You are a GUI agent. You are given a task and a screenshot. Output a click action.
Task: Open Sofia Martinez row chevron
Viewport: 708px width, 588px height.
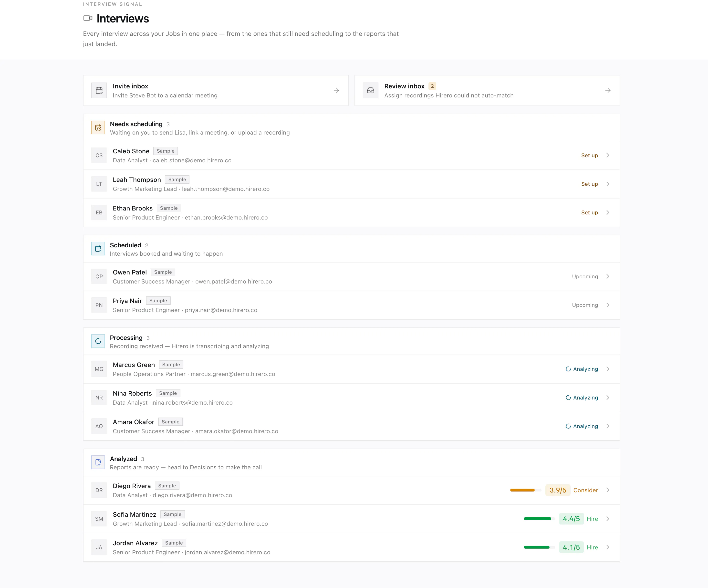click(608, 519)
